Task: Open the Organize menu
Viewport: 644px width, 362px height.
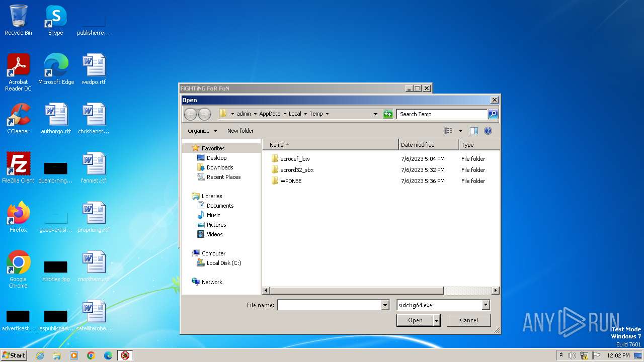Action: point(202,131)
